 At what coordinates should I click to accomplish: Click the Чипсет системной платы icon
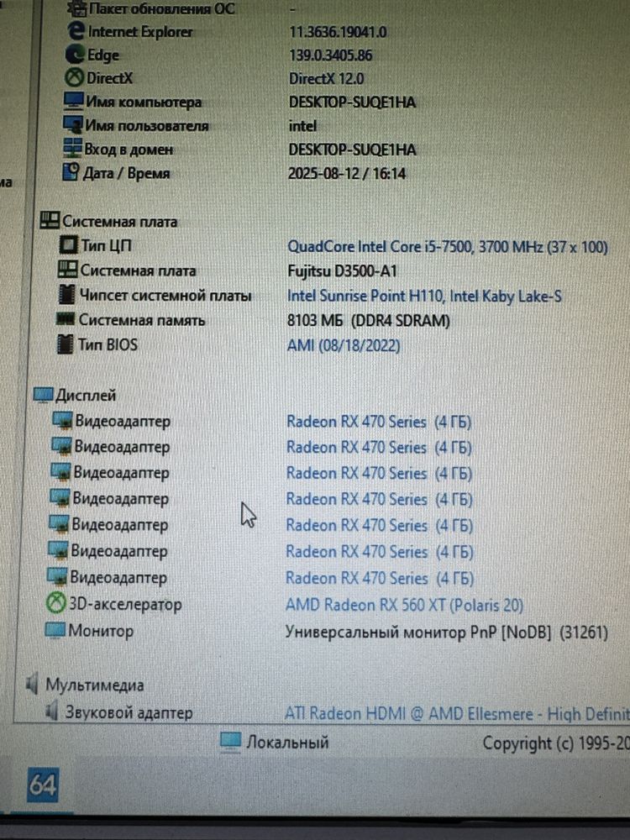[66, 295]
